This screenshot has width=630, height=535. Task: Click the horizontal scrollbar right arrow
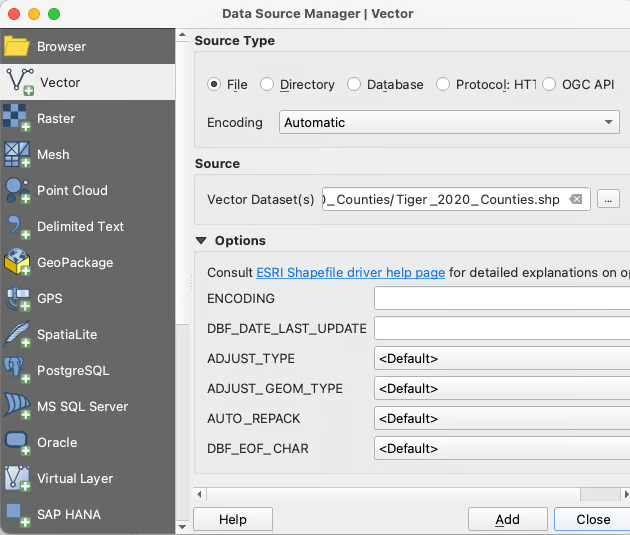coord(626,494)
